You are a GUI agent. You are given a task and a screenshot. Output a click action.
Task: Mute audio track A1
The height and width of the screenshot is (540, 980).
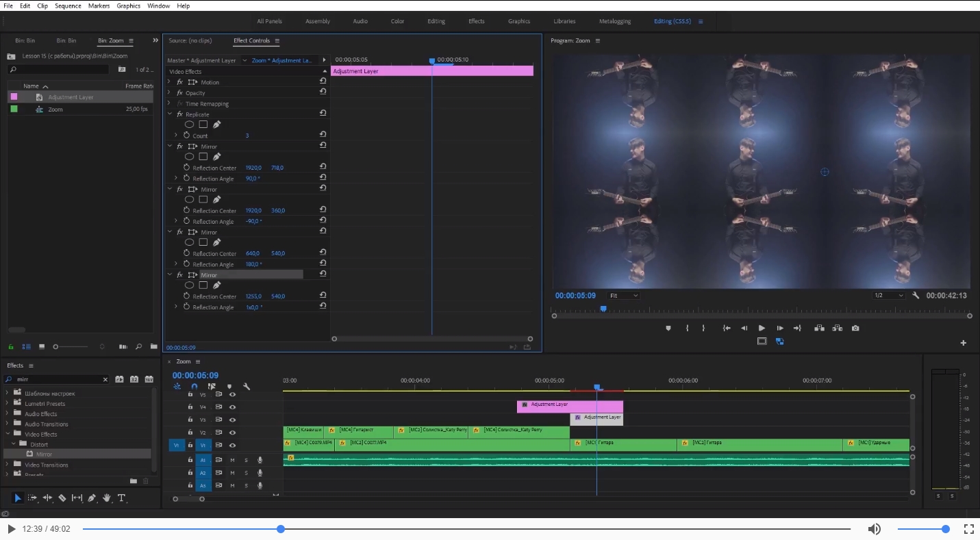[232, 460]
